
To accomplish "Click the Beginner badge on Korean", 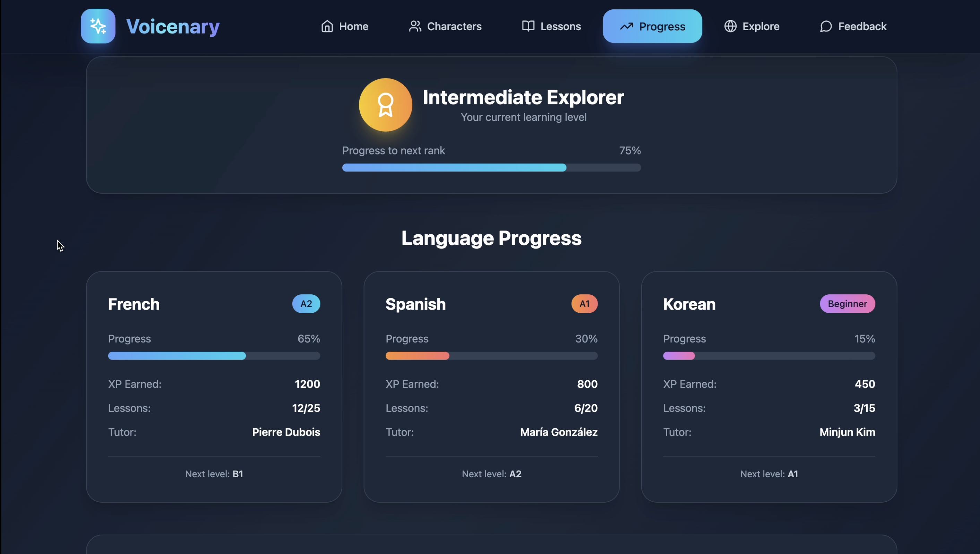I will [x=847, y=304].
